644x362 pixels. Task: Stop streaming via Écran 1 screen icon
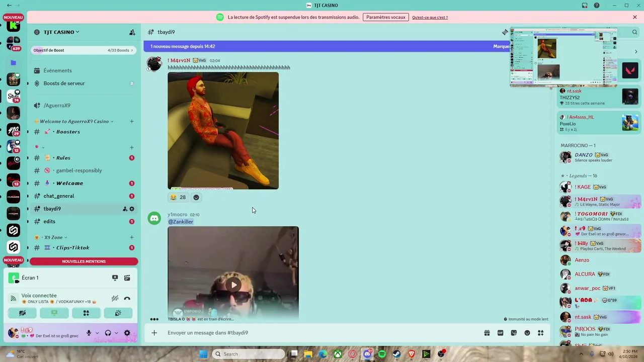115,278
